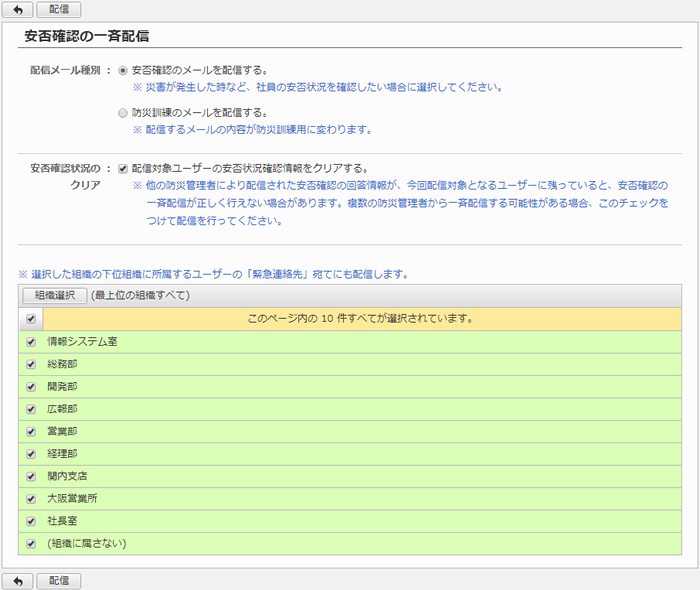Uncheck the 広報部 checkbox
Viewport: 700px width, 590px height.
(31, 409)
